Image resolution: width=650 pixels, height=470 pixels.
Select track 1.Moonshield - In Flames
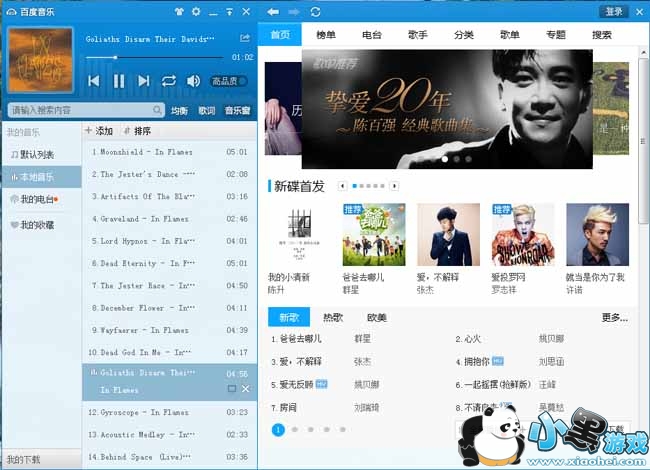[170, 152]
